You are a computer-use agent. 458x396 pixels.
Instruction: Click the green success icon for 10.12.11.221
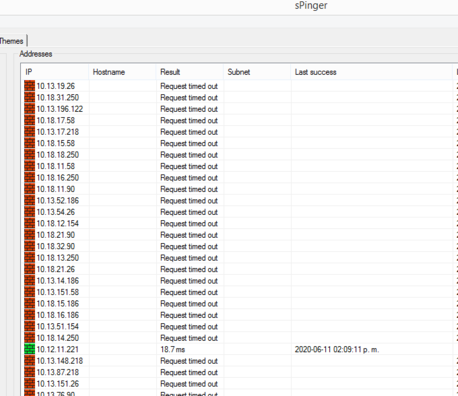[x=29, y=349]
